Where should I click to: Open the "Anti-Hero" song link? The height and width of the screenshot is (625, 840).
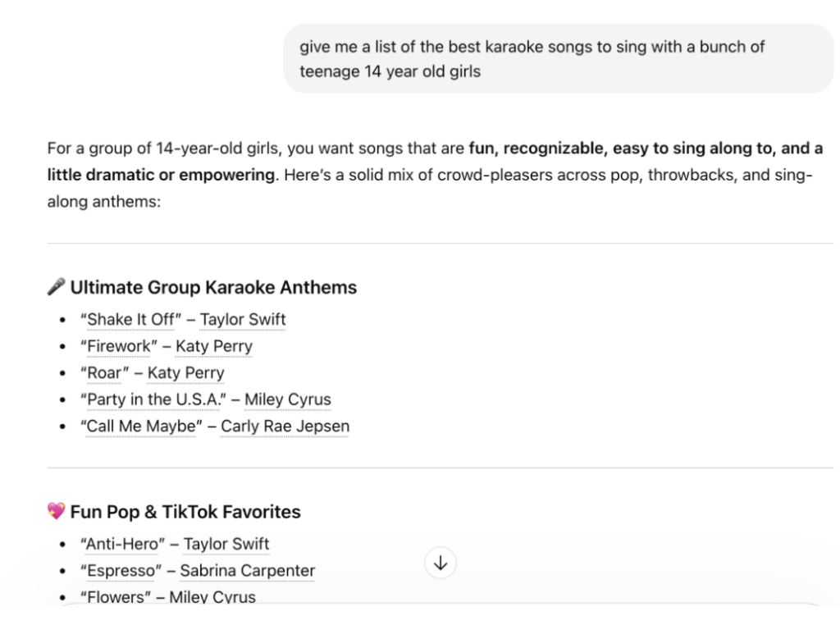coord(123,544)
